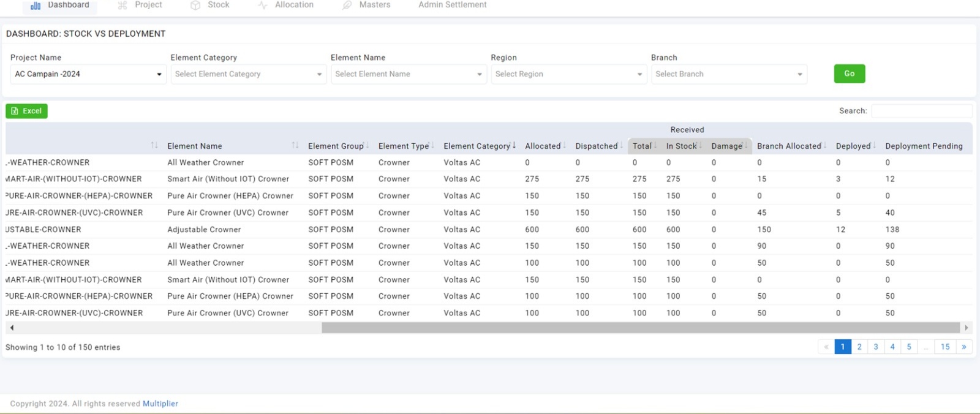This screenshot has width=980, height=414.
Task: Click scroll right arrow on table scrollbar
Action: click(x=967, y=328)
